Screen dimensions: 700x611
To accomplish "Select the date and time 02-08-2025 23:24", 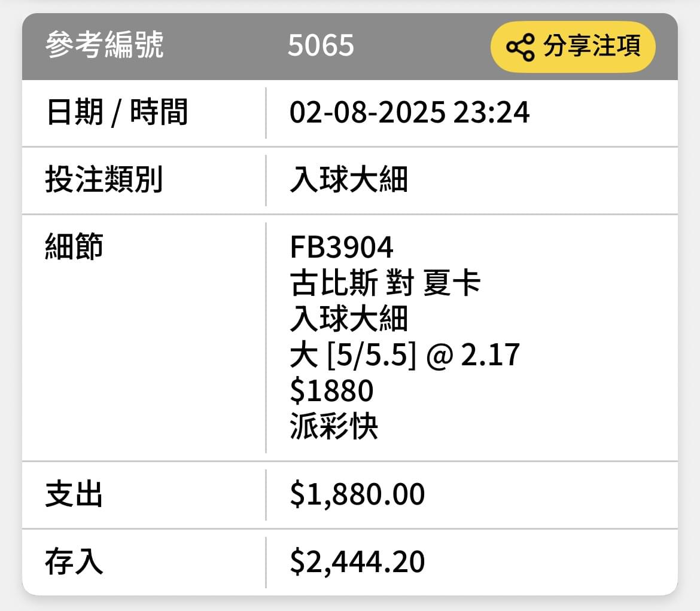I will point(409,112).
